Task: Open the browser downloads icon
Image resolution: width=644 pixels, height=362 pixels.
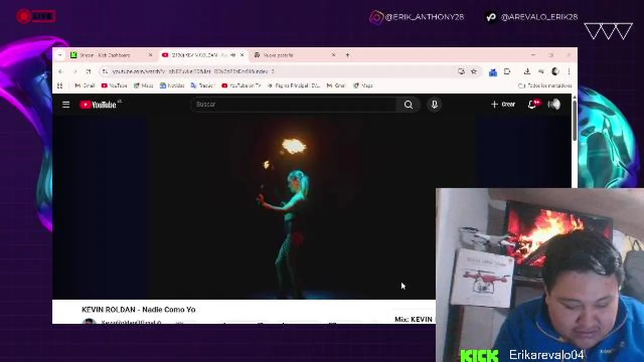Action: (527, 71)
